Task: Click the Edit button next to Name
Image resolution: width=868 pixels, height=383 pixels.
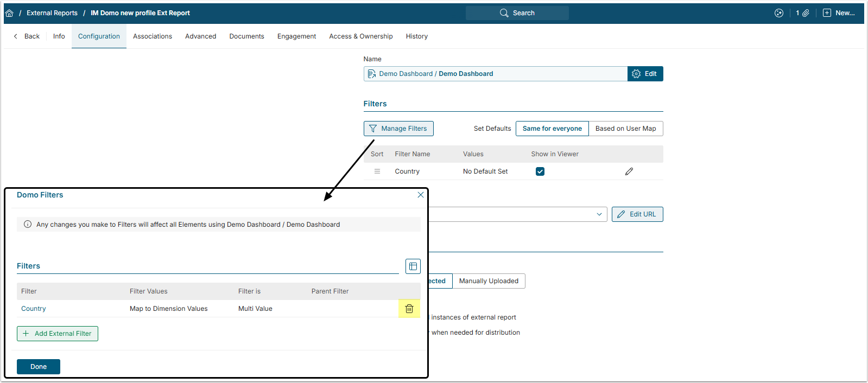Action: pos(645,74)
